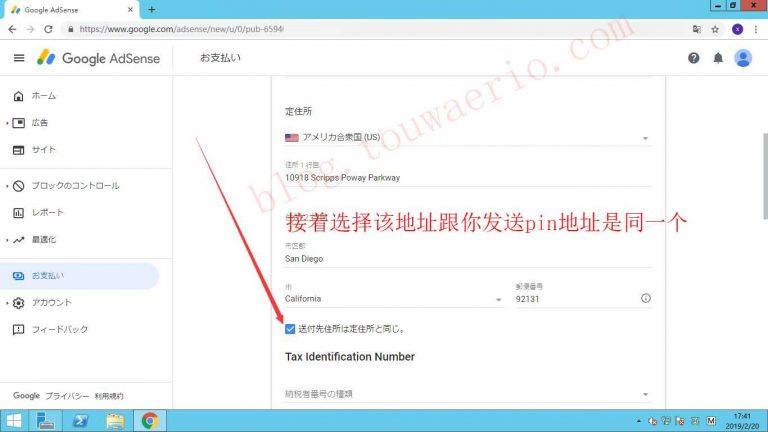
Task: Expand the 最適化 submenu arrow
Action: point(7,240)
